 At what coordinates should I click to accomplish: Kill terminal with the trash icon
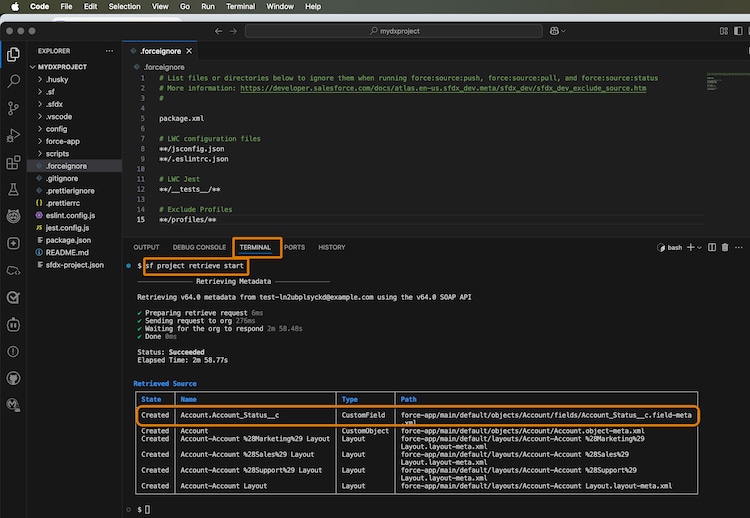coord(725,247)
